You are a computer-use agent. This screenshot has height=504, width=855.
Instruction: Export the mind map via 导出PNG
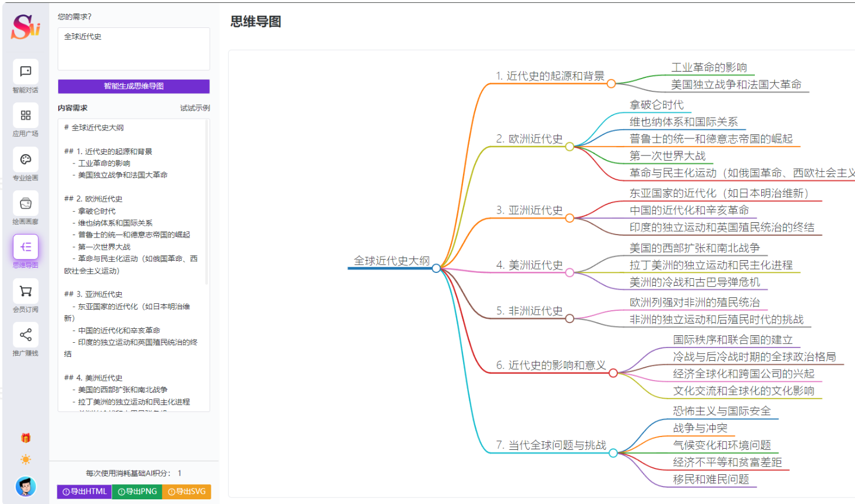(137, 492)
